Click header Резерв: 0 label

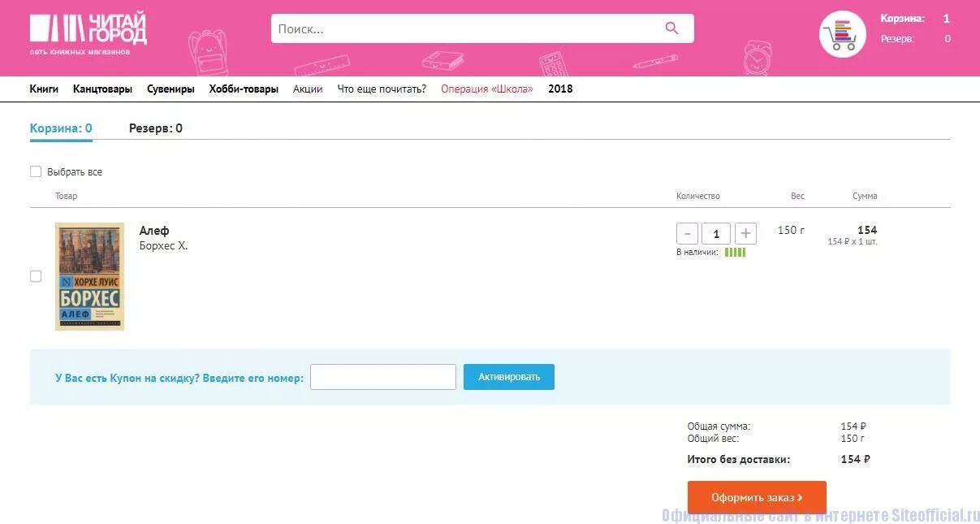(916, 39)
